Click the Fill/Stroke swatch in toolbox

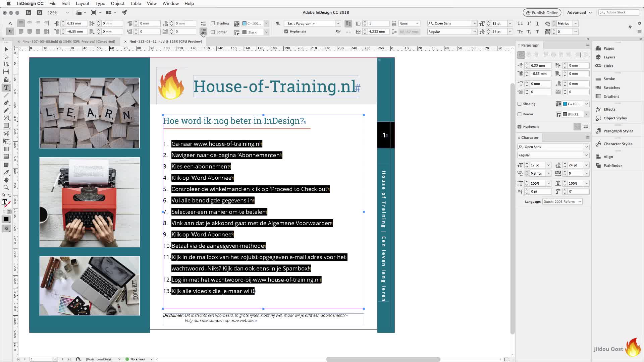(6, 202)
